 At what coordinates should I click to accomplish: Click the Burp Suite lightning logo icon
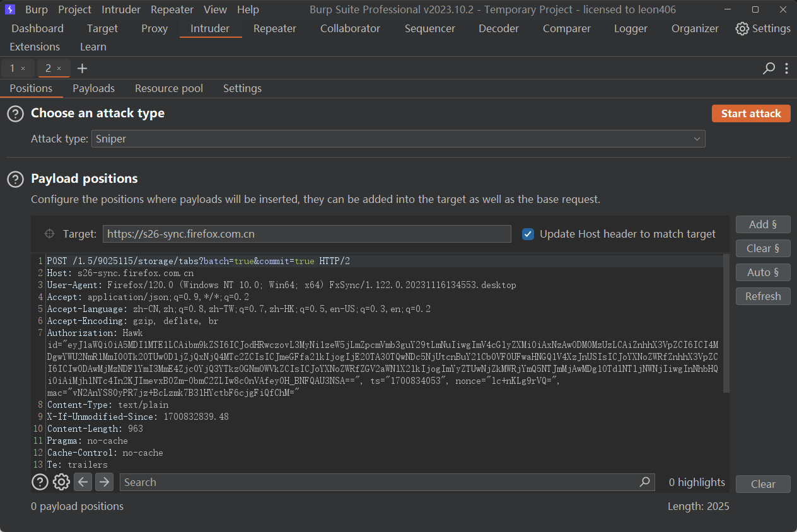coord(10,9)
